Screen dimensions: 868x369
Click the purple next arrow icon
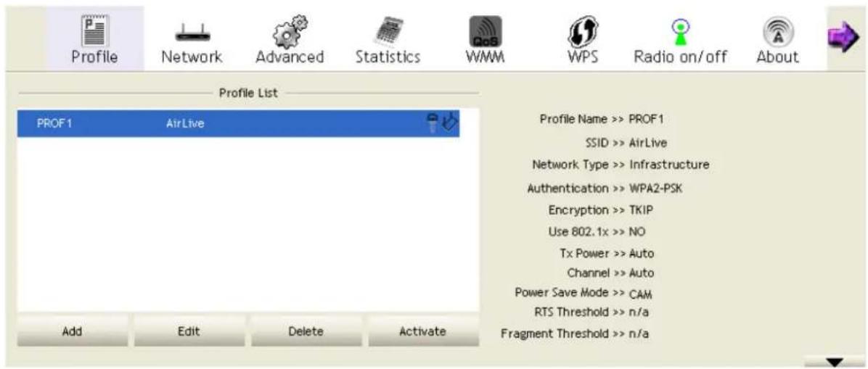[x=845, y=38]
